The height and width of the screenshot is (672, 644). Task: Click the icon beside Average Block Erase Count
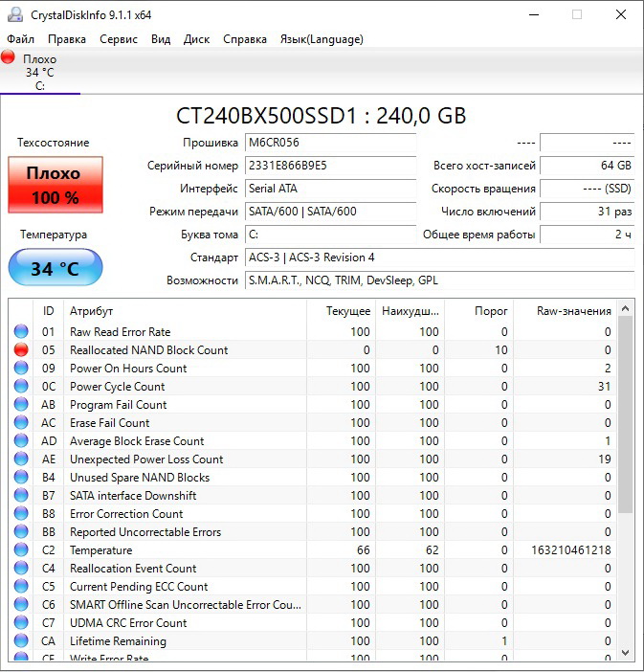coord(21,440)
